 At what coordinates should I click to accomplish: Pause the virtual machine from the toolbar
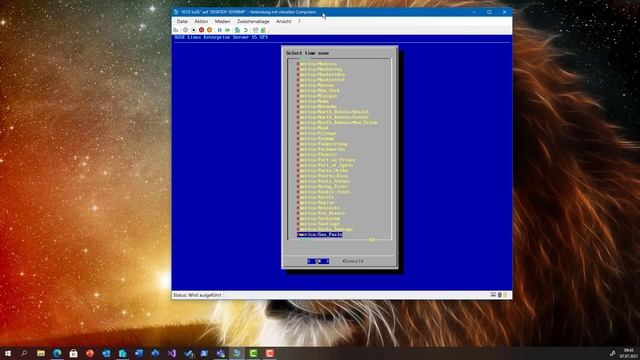[219, 30]
